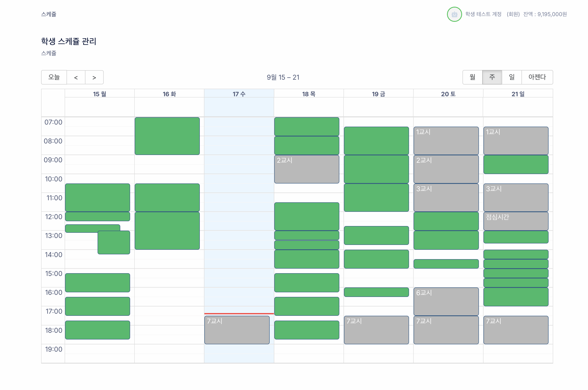This screenshot has width=588, height=390.
Task: Switch to 일 (day) view
Action: coord(512,77)
